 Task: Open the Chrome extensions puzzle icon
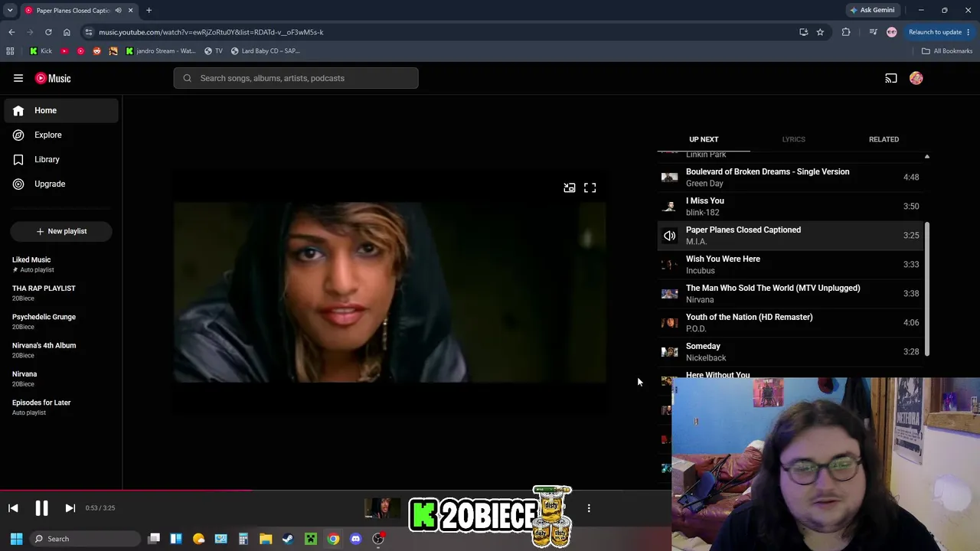point(846,32)
